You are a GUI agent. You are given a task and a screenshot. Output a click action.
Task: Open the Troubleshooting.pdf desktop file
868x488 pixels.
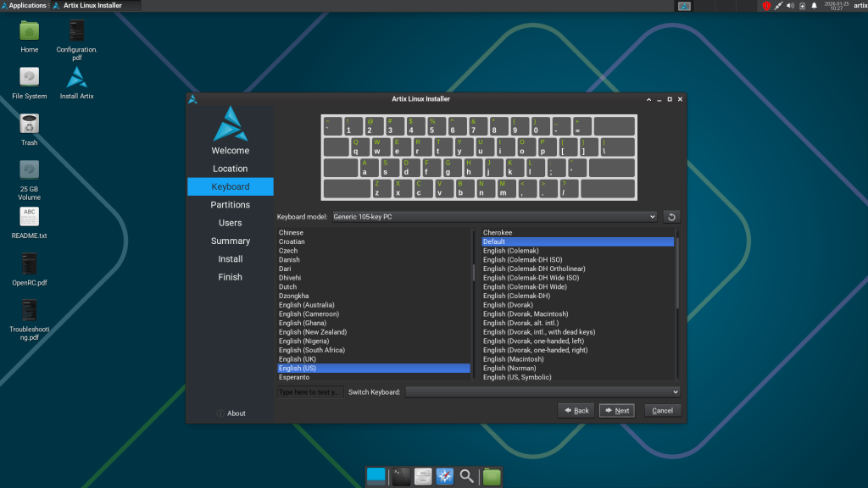tap(30, 309)
